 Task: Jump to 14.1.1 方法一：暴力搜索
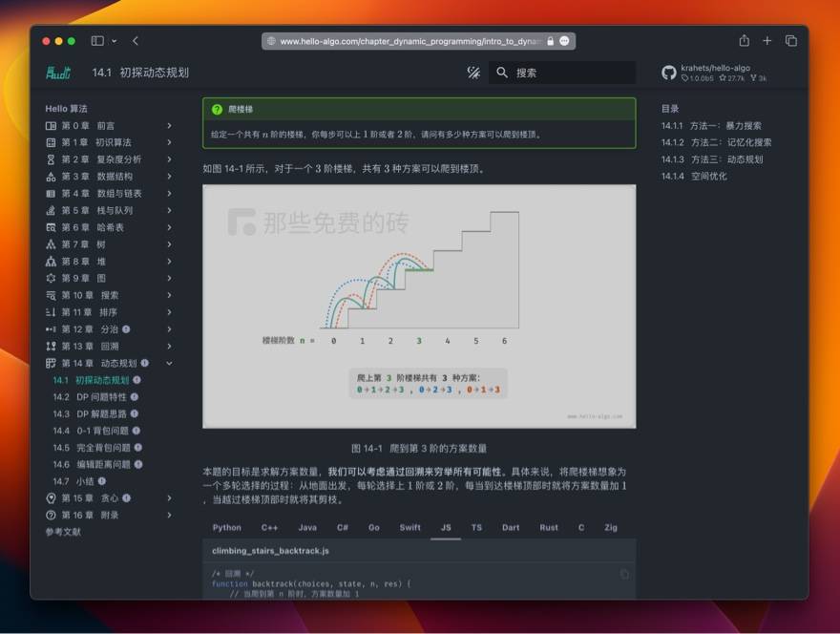pos(711,126)
